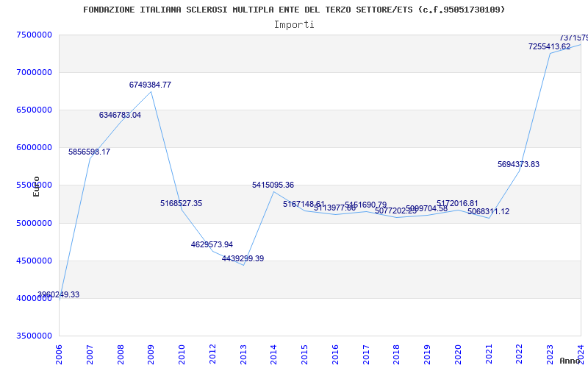Click the year 2009 on x-axis

pyautogui.click(x=151, y=355)
